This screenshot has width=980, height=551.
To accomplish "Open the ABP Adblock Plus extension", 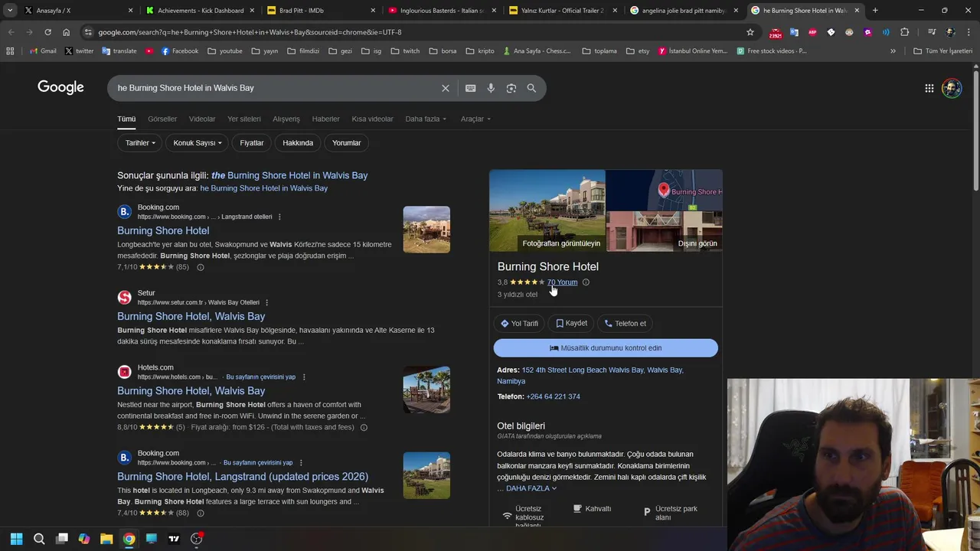I will 812,32.
